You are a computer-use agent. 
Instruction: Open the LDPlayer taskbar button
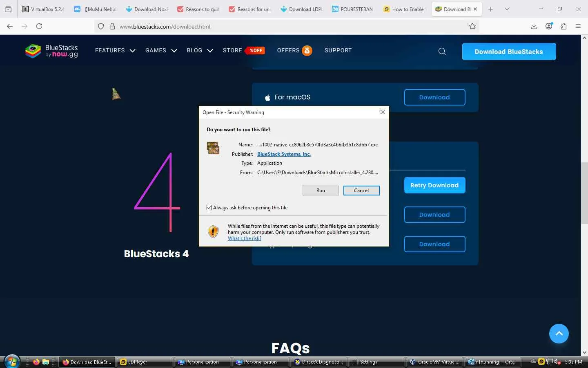tap(145, 362)
